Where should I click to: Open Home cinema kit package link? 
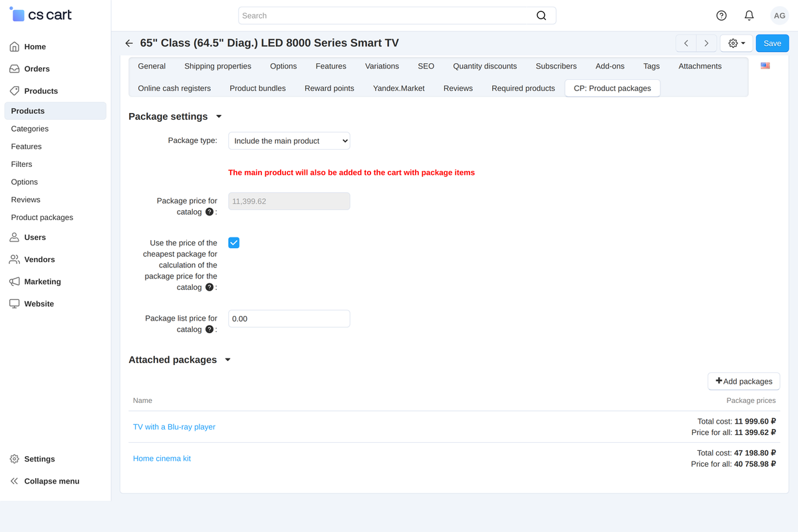click(x=162, y=459)
